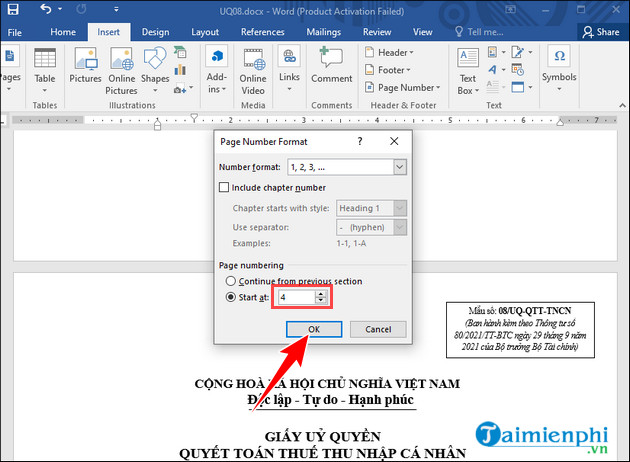The image size is (630, 462).
Task: Click the dialog Help question mark
Action: pyautogui.click(x=360, y=141)
